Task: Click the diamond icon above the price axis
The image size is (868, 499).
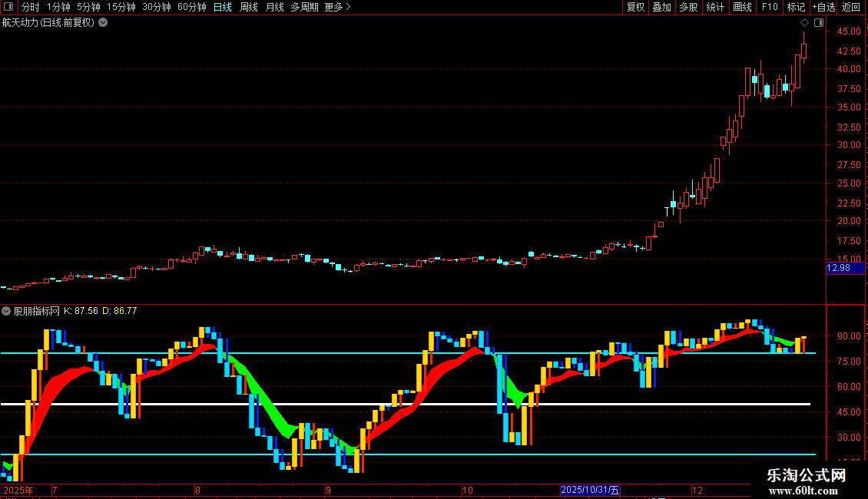Action: pyautogui.click(x=804, y=23)
